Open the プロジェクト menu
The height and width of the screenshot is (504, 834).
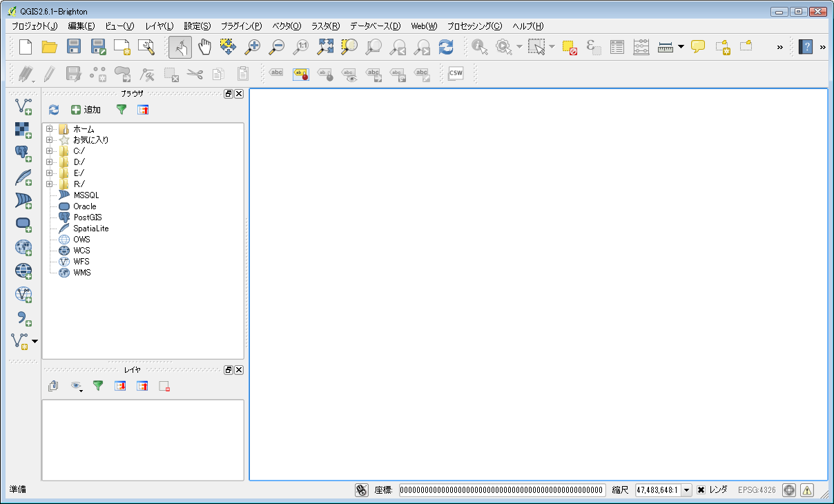pyautogui.click(x=35, y=26)
